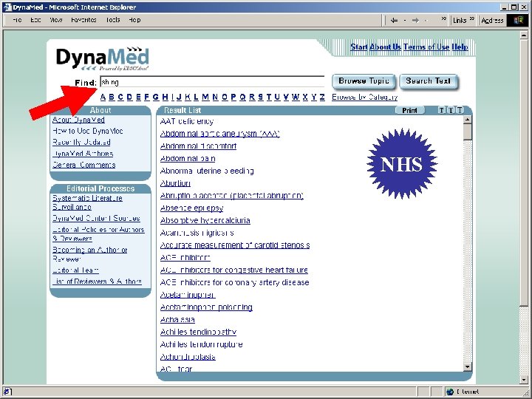Open the About Us link
The height and width of the screenshot is (399, 532).
click(385, 47)
